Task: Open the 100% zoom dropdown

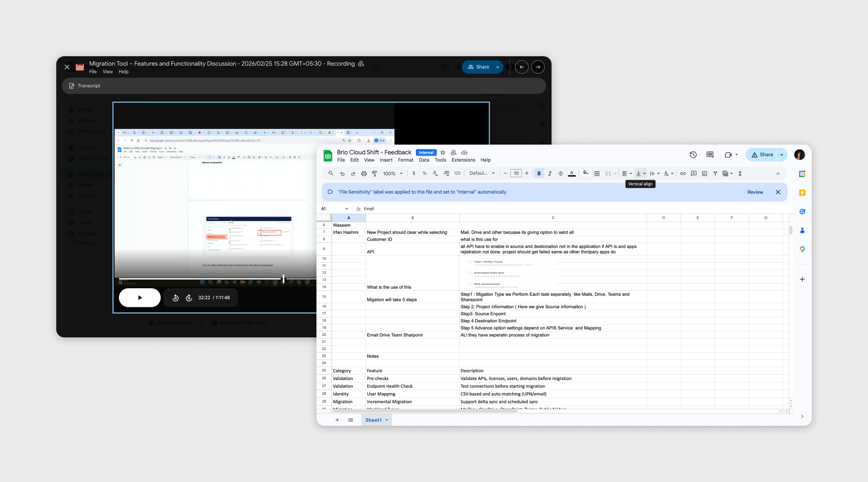Action: click(393, 174)
